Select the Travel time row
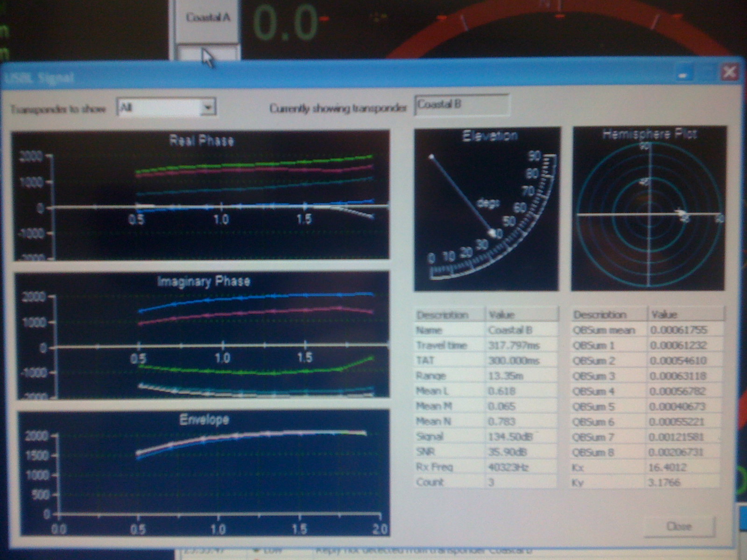The image size is (747, 560). pyautogui.click(x=486, y=345)
